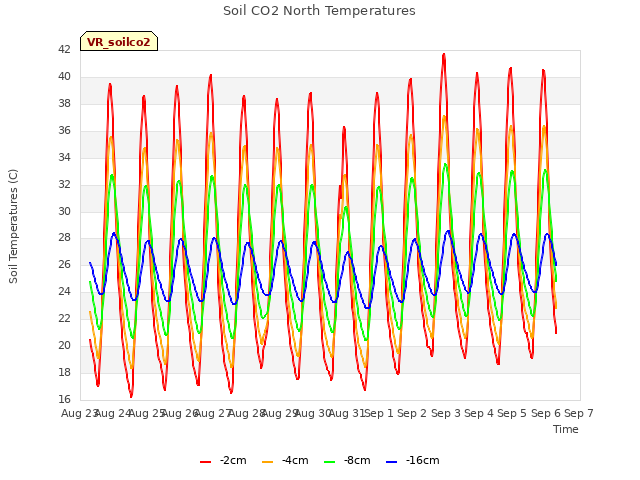Toggle the -2cm series in legend
640x480 pixels.
(223, 461)
